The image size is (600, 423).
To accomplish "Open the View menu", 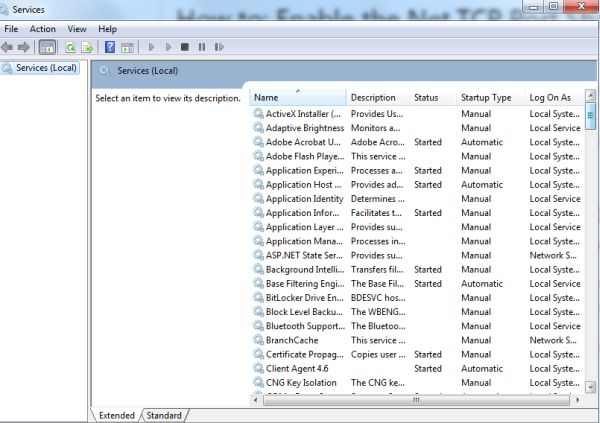I will pyautogui.click(x=77, y=29).
